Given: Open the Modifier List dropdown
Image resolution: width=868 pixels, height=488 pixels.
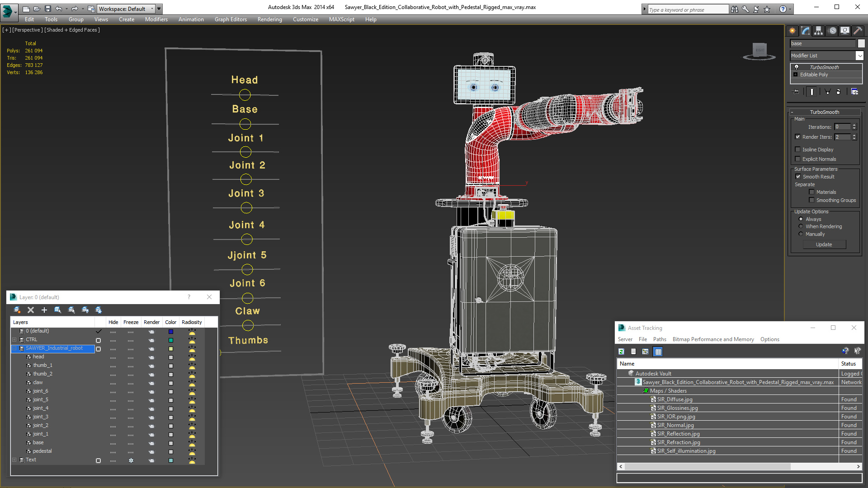Looking at the screenshot, I should (x=859, y=56).
